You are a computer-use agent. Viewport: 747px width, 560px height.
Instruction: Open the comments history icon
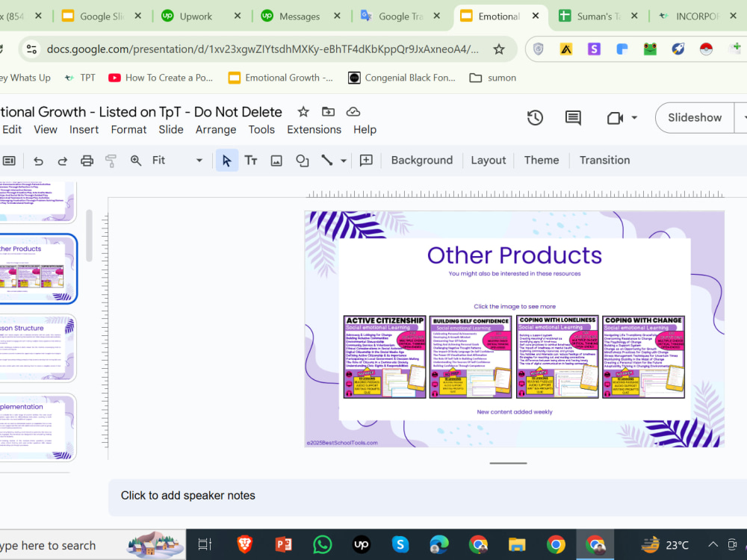tap(573, 118)
